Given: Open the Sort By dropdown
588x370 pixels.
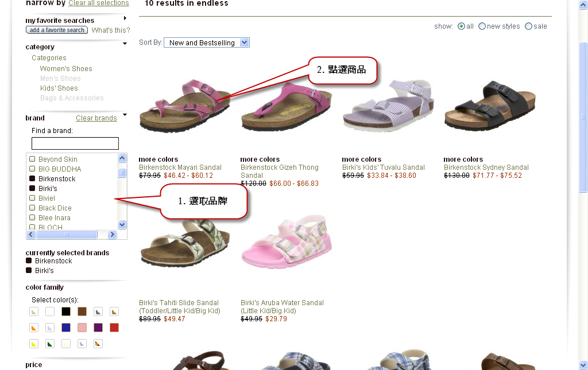Looking at the screenshot, I should [x=207, y=42].
